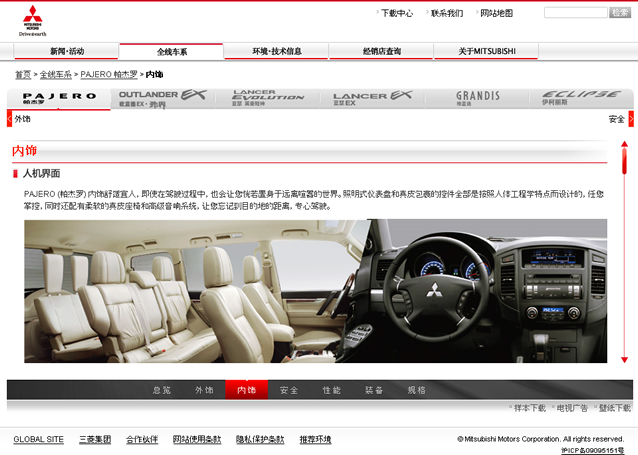This screenshot has height=455, width=638.
Task: Open 隐私保护条款 privacy footer link
Action: pyautogui.click(x=260, y=440)
